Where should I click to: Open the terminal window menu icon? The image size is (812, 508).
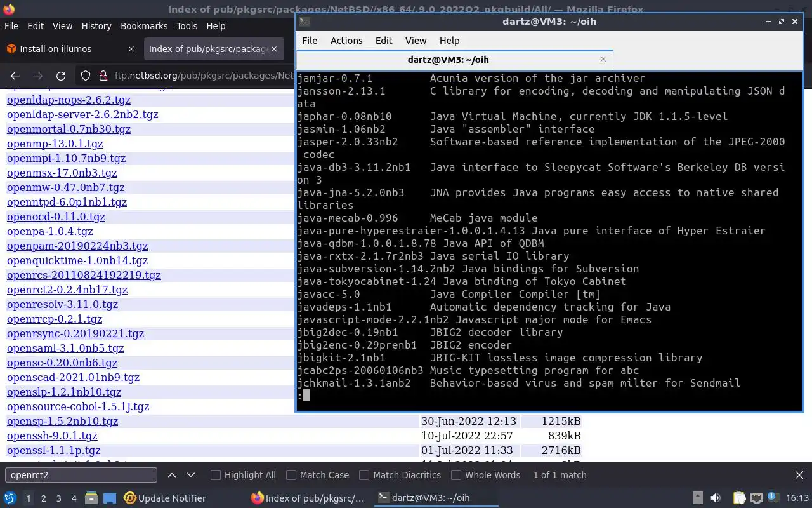tap(304, 21)
